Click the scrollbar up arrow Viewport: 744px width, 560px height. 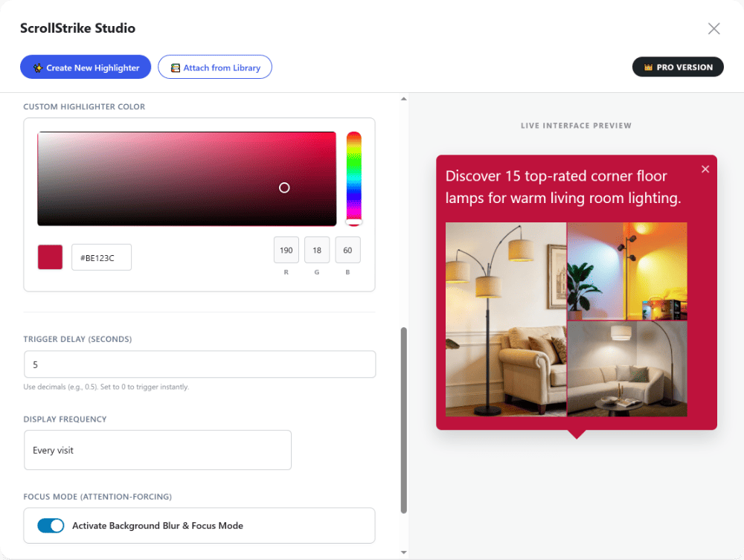[404, 99]
